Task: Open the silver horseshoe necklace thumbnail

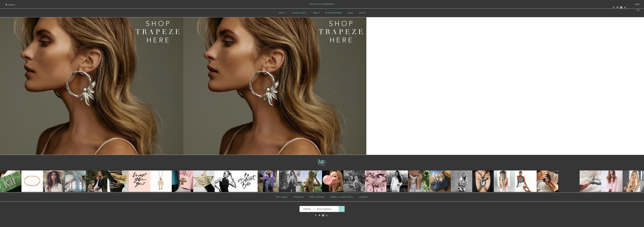Action: tap(483, 181)
